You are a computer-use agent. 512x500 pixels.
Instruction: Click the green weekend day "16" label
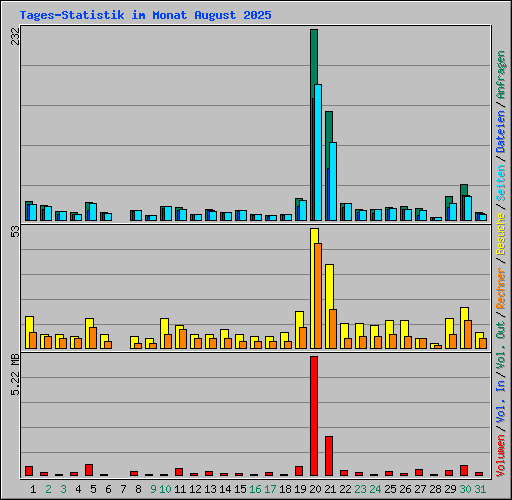coord(255,489)
